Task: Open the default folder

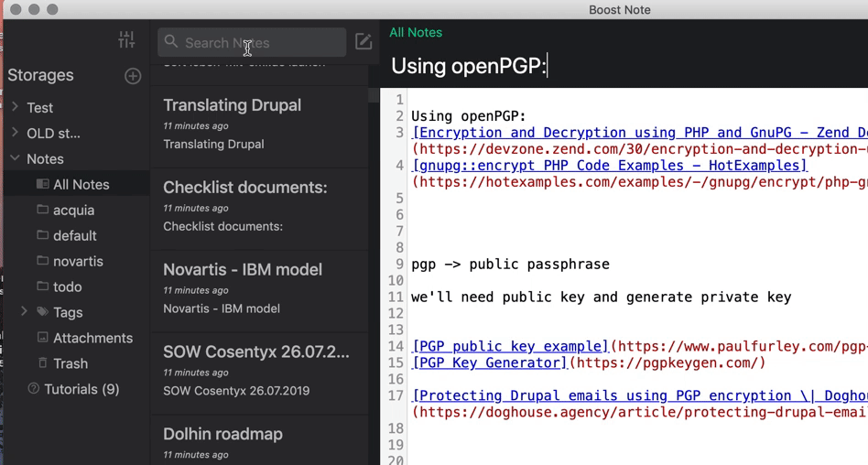Action: pos(76,235)
